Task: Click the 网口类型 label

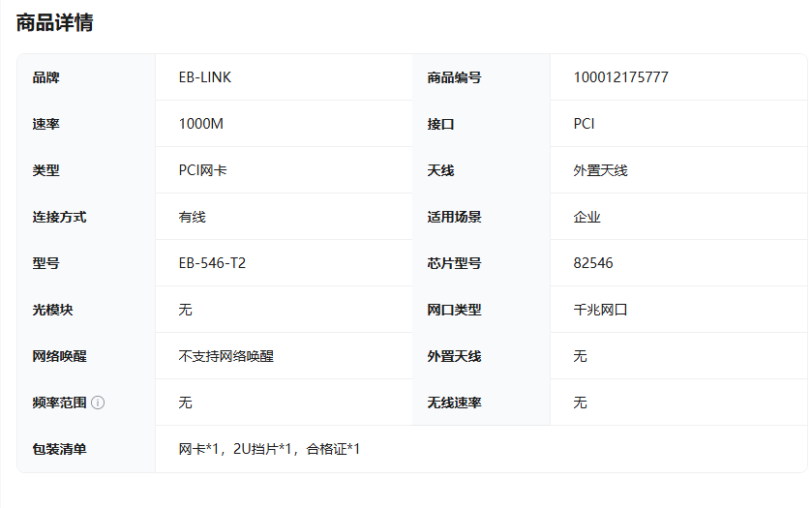Action: coord(454,310)
